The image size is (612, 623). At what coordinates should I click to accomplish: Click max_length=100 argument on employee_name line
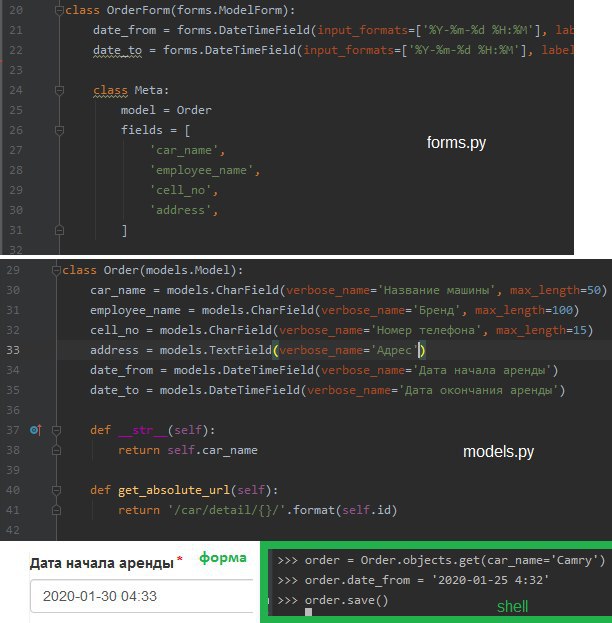[524, 310]
